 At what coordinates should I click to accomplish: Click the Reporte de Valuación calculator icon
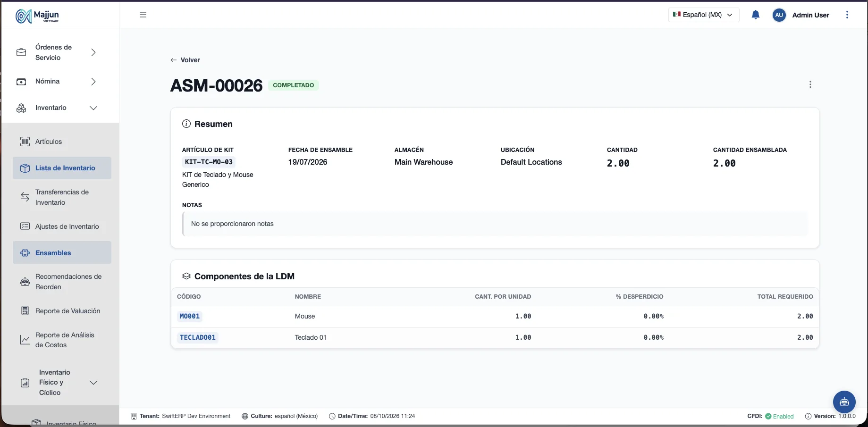tap(25, 311)
